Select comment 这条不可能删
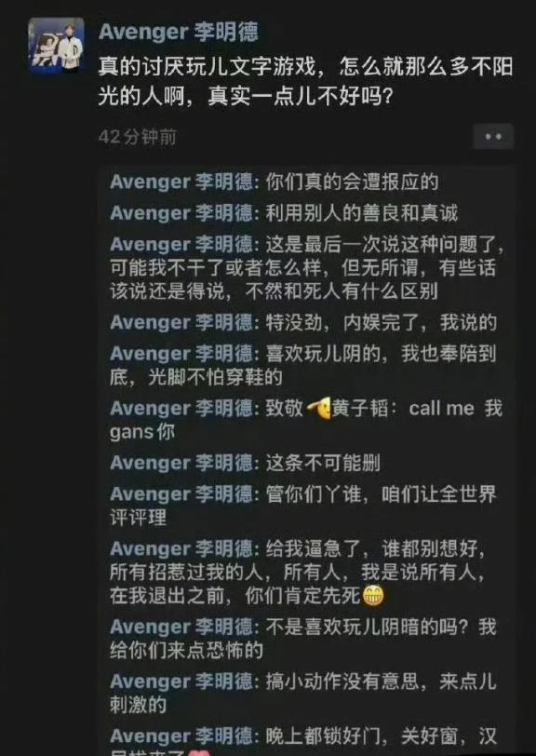Screen dimensions: 536x756 (x=245, y=464)
